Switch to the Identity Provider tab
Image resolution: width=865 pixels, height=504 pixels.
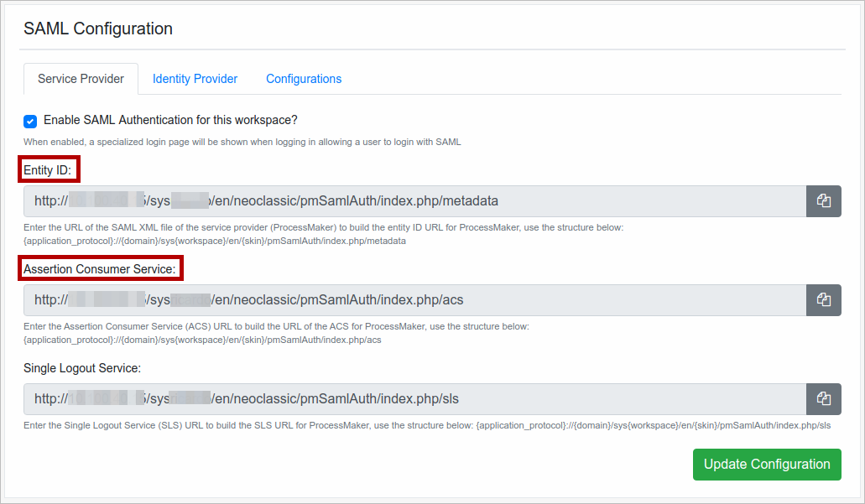point(195,79)
